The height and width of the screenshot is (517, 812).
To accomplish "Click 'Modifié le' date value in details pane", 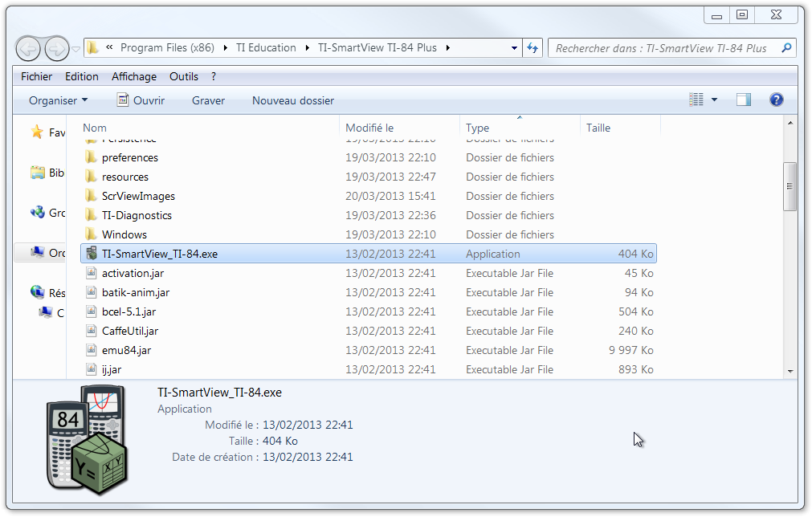I will pos(308,425).
